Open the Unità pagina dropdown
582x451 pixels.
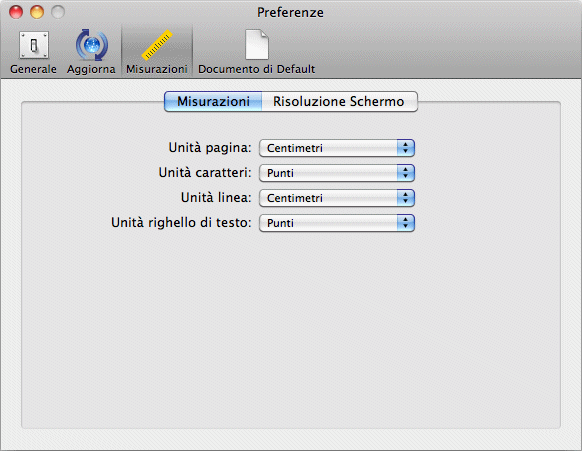[337, 148]
